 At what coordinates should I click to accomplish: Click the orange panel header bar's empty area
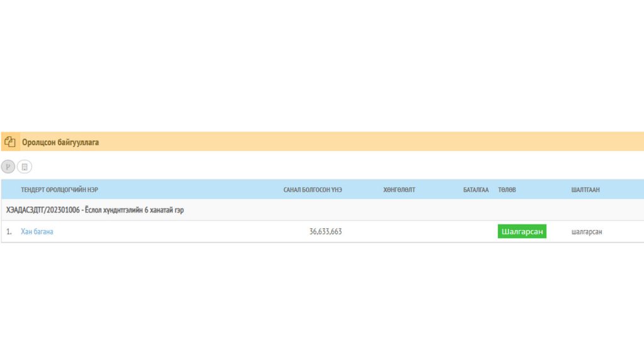[370, 141]
